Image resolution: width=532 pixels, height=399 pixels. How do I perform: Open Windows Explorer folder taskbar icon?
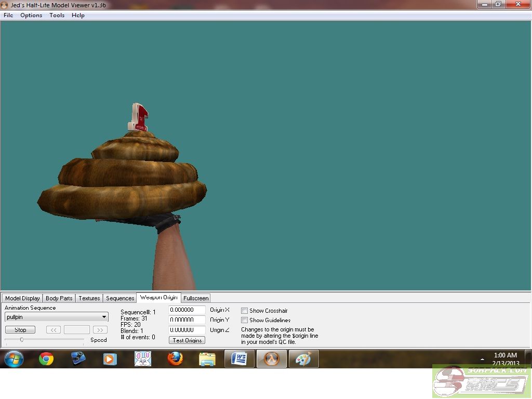[x=207, y=360]
